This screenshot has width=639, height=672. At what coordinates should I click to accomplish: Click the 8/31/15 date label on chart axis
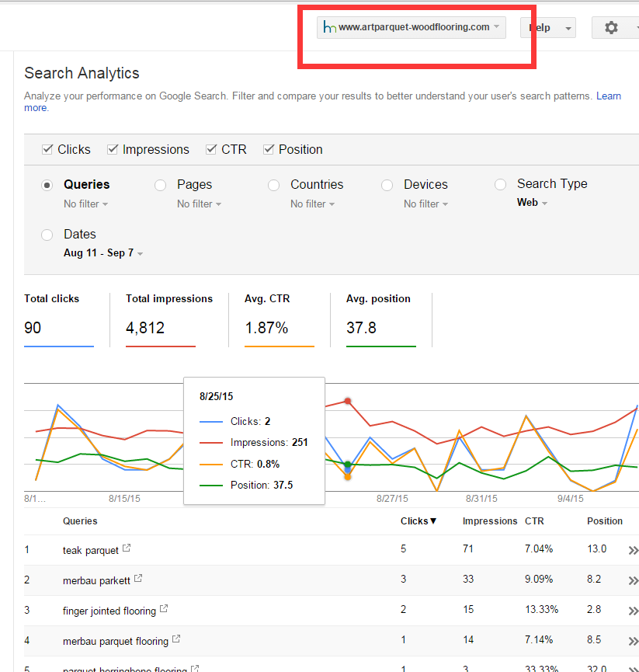click(482, 499)
